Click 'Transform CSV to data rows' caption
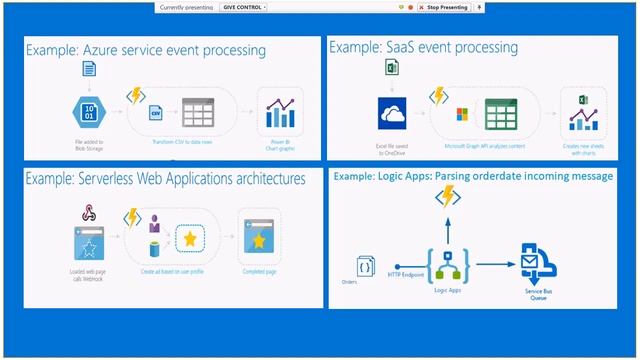Image resolution: width=640 pixels, height=360 pixels. 182,142
